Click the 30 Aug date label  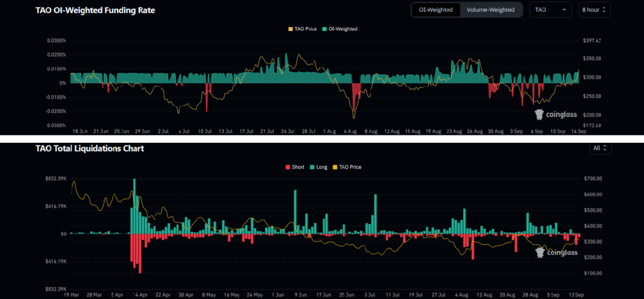click(x=496, y=132)
